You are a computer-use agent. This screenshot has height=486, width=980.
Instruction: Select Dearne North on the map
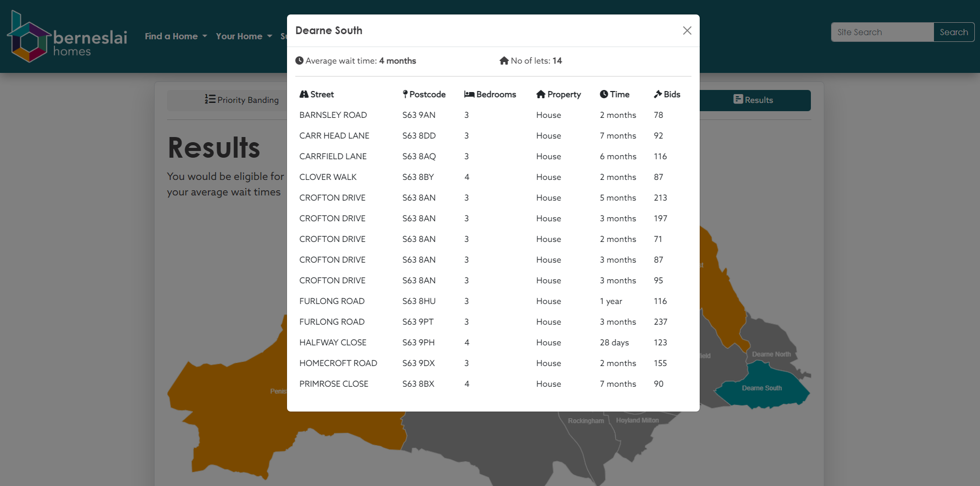pos(772,354)
